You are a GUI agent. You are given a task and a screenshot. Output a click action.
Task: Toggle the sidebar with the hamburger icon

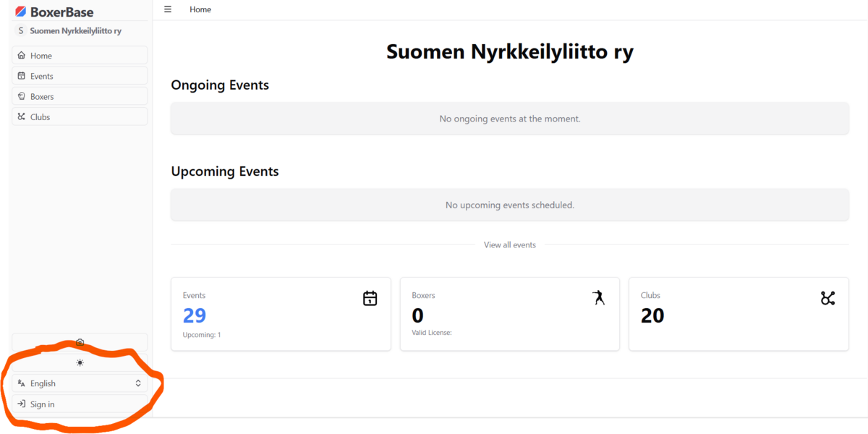168,9
